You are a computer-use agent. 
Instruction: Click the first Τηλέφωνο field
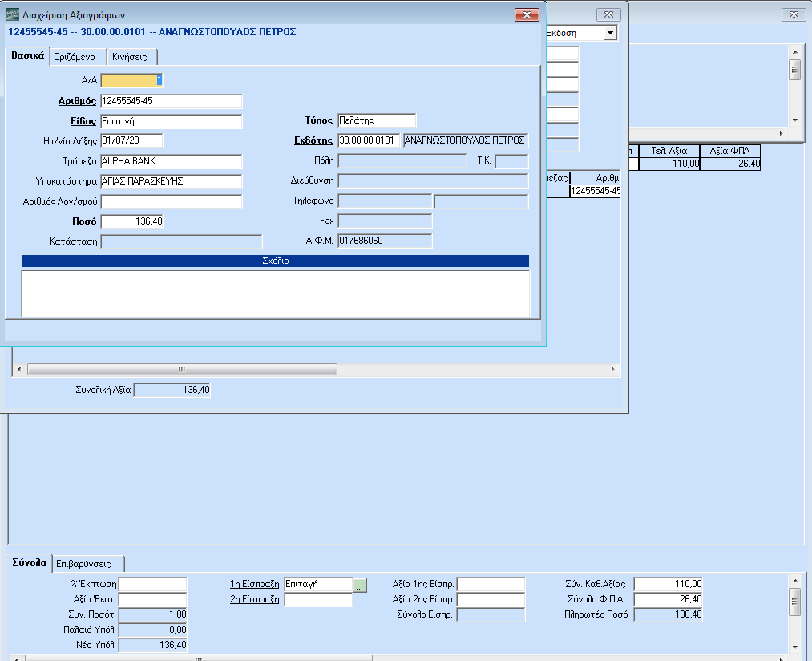(385, 201)
